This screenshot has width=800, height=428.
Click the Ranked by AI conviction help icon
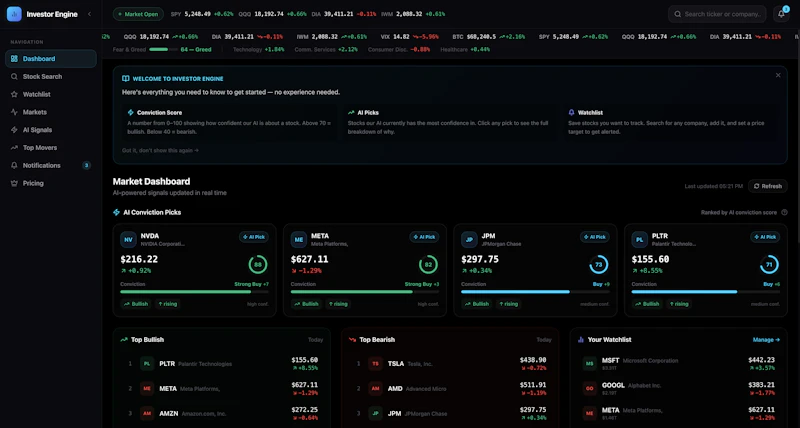click(x=784, y=212)
